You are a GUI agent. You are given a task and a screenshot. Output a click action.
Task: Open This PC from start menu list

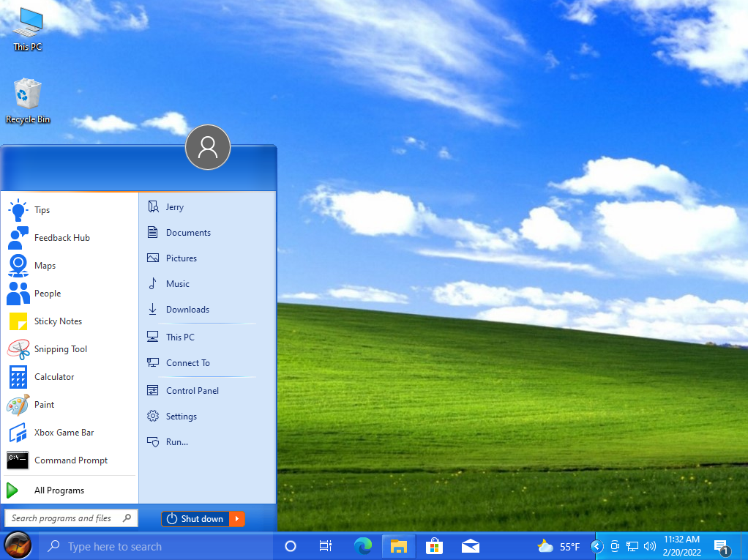207,337
